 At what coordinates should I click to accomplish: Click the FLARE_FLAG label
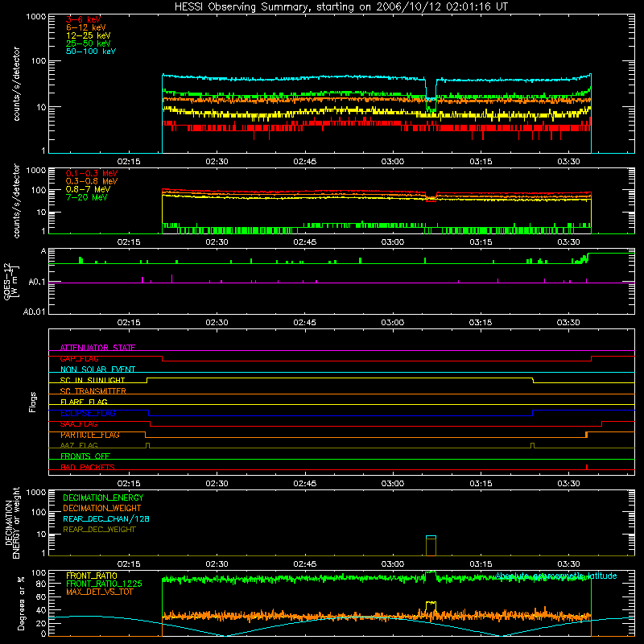tap(84, 402)
